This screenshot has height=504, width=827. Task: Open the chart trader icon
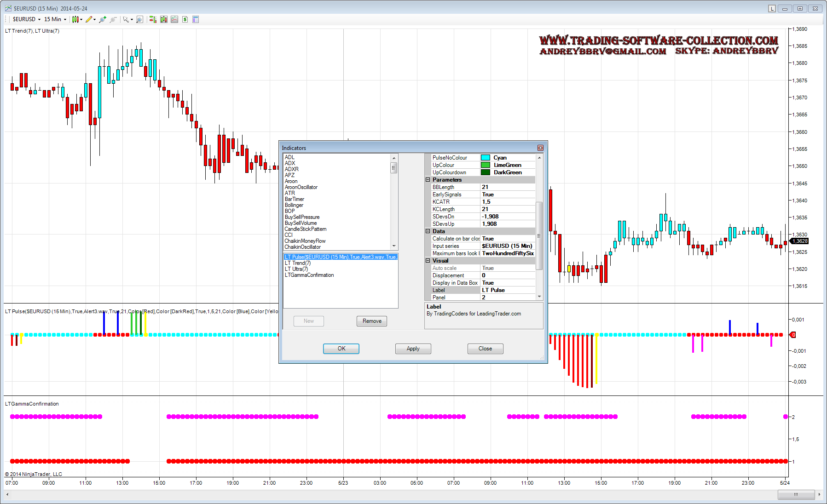click(x=153, y=19)
